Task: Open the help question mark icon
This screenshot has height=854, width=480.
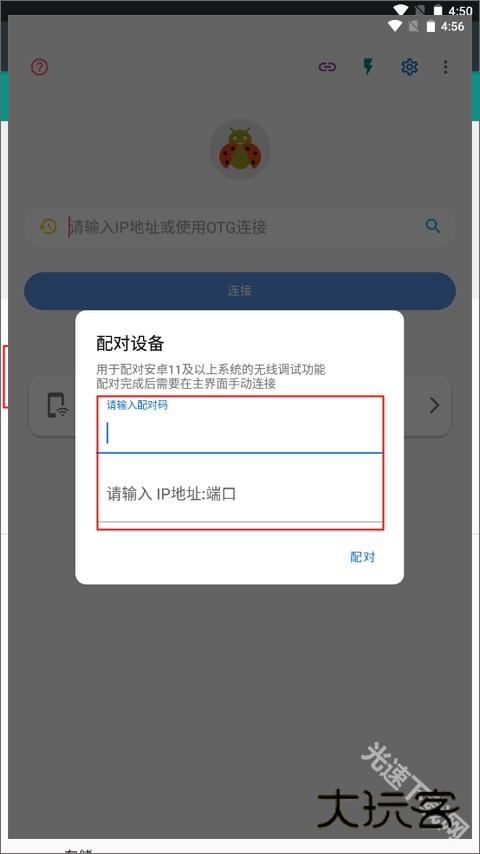Action: (x=40, y=68)
